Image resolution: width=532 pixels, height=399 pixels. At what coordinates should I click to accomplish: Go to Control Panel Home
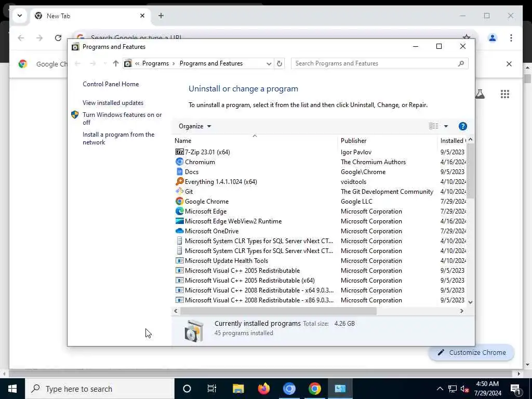pyautogui.click(x=111, y=84)
